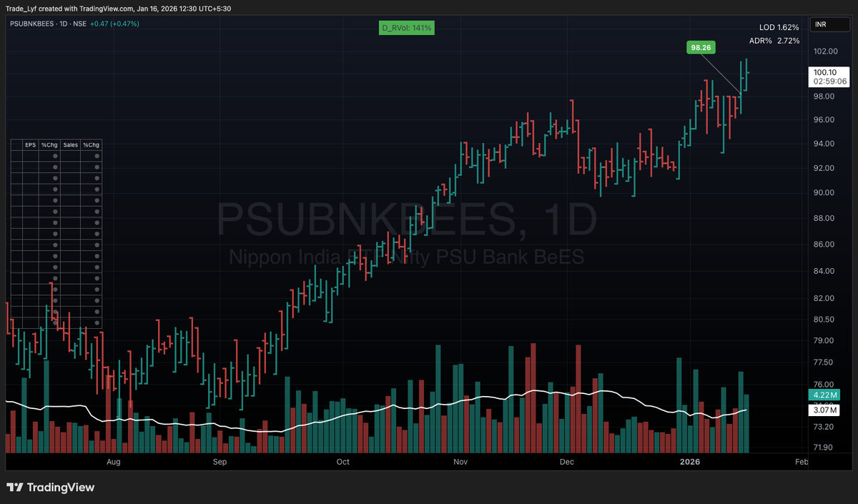Click the 82.00 price axis label
The height and width of the screenshot is (504, 858).
(825, 298)
